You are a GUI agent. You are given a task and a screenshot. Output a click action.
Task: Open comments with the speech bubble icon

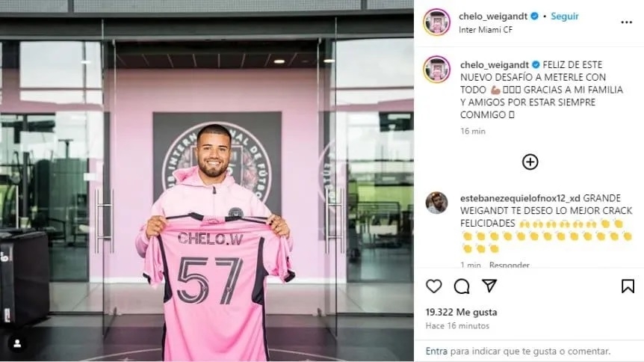point(462,286)
